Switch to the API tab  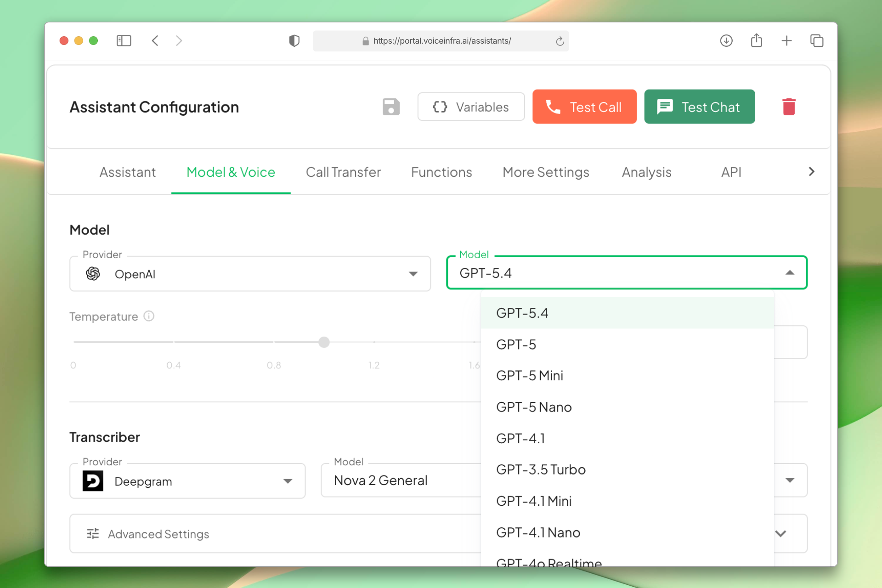[731, 172]
